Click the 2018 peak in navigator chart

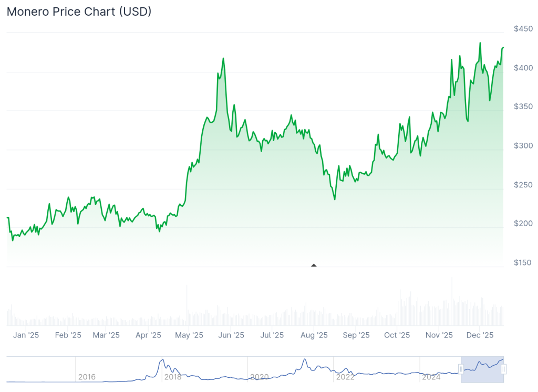click(x=162, y=360)
